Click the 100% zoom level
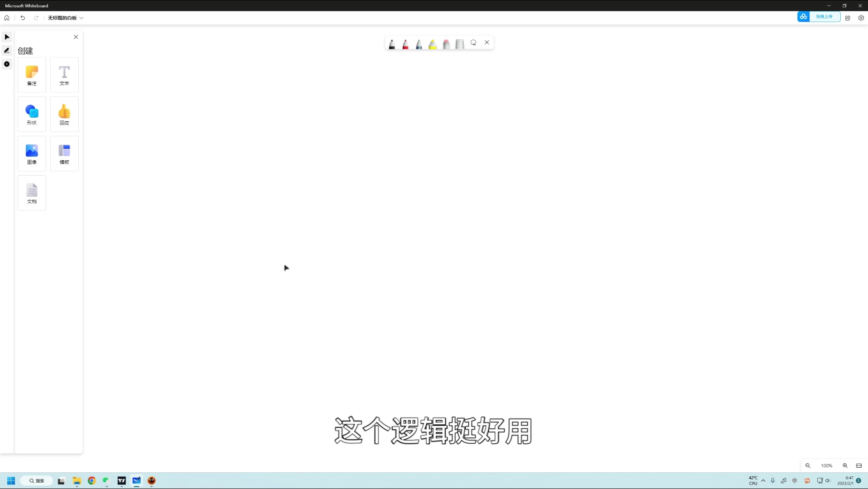 click(x=826, y=466)
